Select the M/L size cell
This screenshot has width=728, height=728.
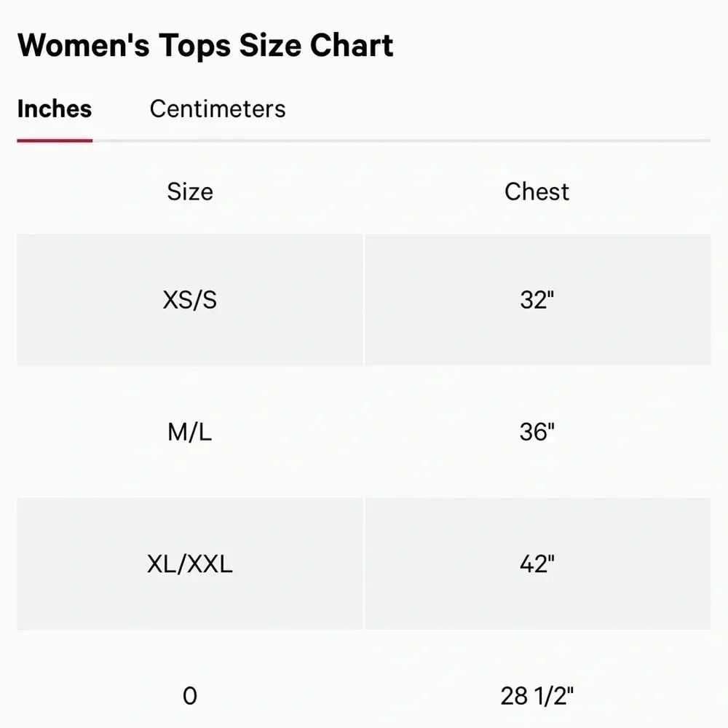point(190,432)
